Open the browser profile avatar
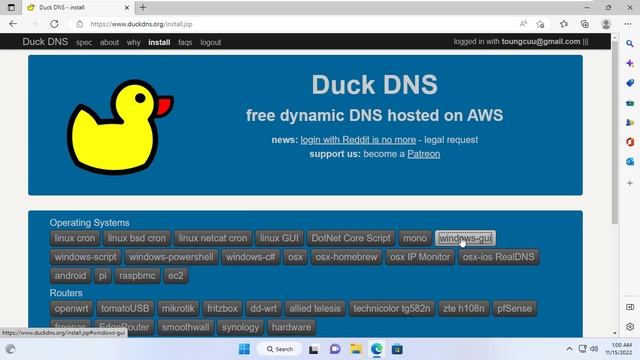This screenshot has width=640, height=360. pyautogui.click(x=606, y=24)
